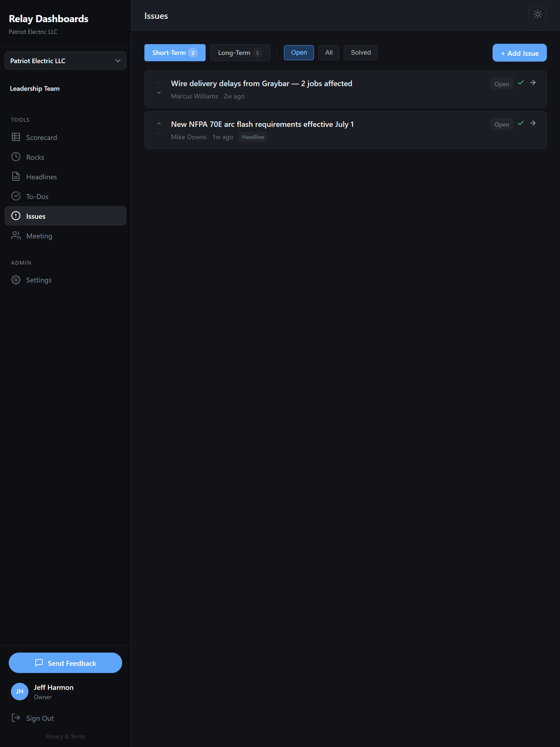Select the Issues alert icon in the sidebar
Viewport: 560px width, 747px height.
tap(16, 216)
